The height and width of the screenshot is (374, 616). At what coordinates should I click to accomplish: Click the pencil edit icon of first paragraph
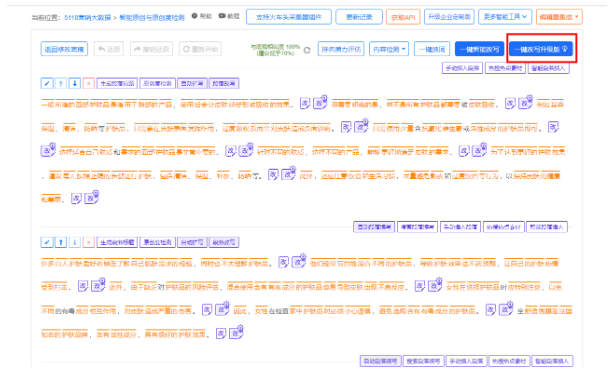tap(47, 83)
